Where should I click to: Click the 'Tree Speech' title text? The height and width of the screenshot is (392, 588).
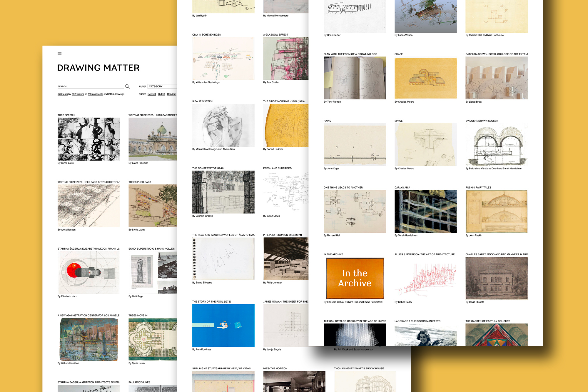click(x=66, y=115)
